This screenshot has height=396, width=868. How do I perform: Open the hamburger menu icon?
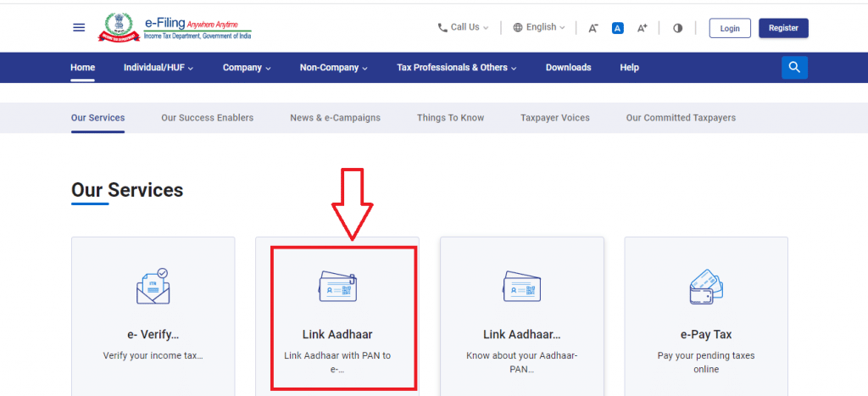[x=79, y=28]
